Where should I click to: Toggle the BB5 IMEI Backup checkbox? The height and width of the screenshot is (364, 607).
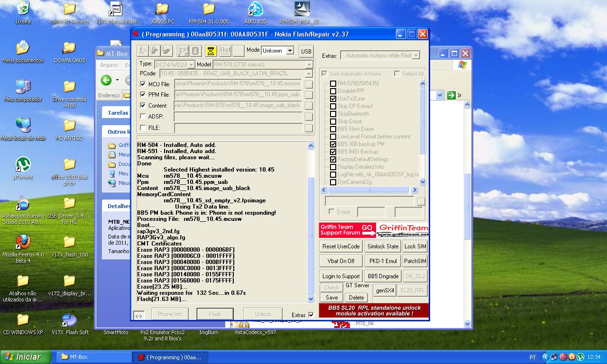[333, 152]
